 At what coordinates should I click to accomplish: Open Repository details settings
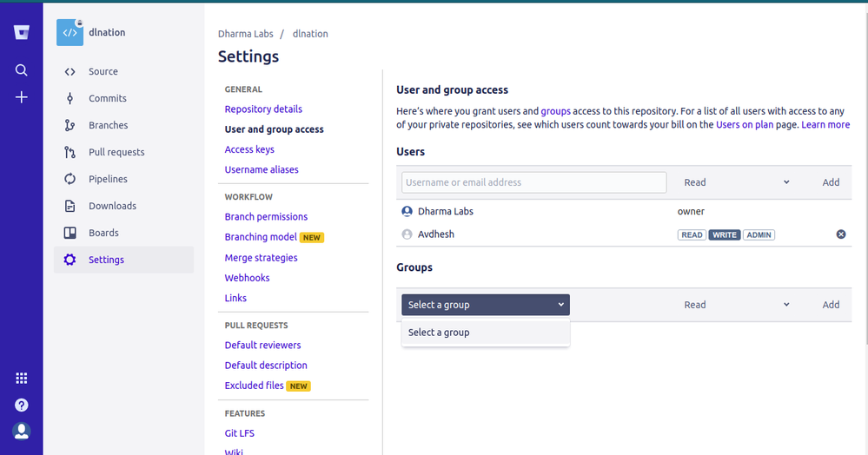point(263,109)
